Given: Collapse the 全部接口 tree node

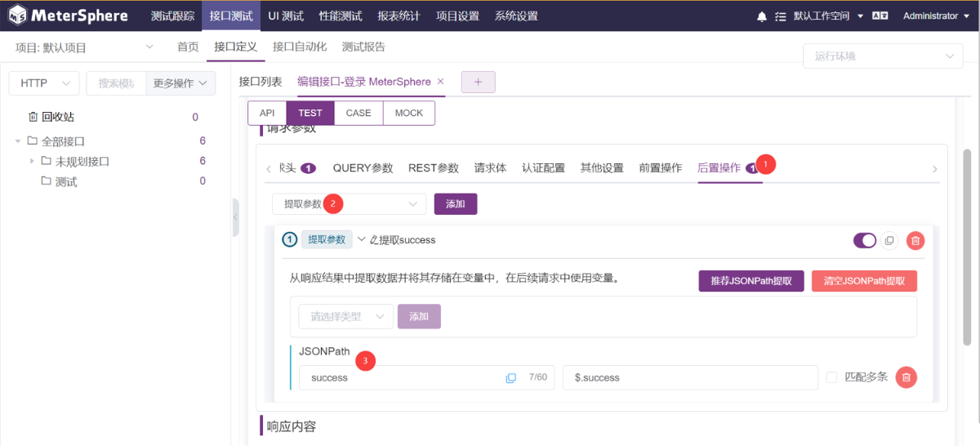Looking at the screenshot, I should 18,141.
